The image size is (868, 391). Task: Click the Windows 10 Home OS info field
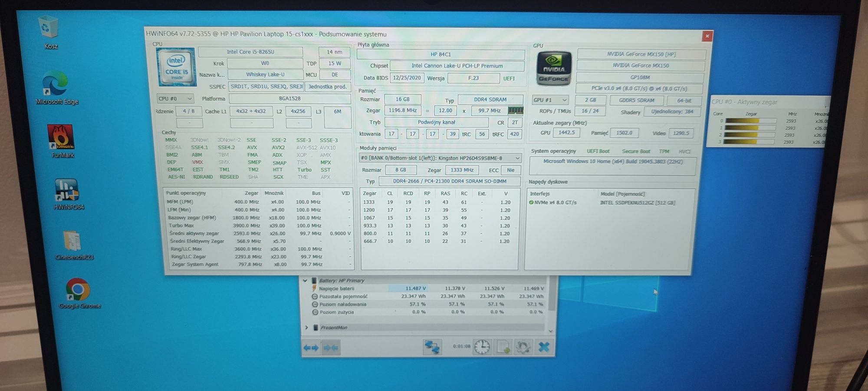tap(613, 165)
